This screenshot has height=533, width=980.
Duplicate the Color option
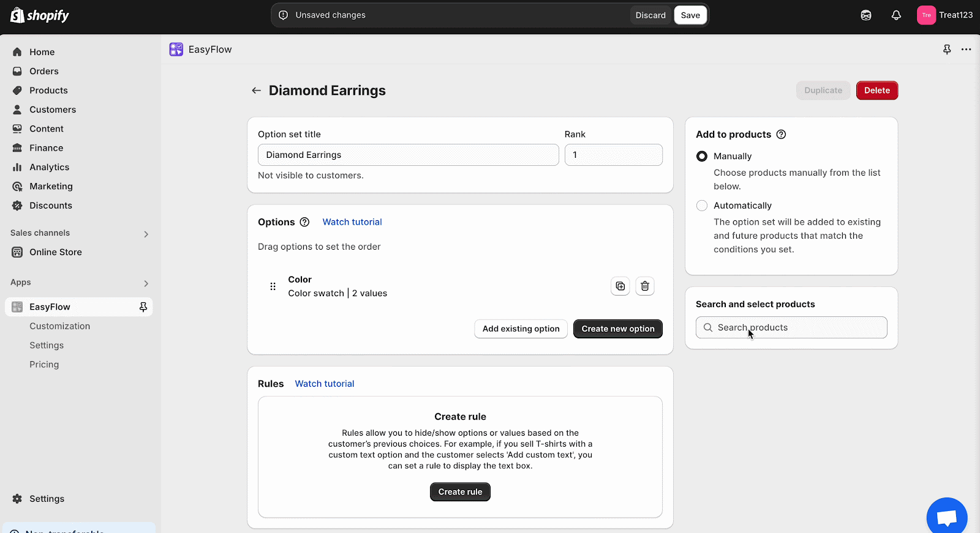coord(620,286)
